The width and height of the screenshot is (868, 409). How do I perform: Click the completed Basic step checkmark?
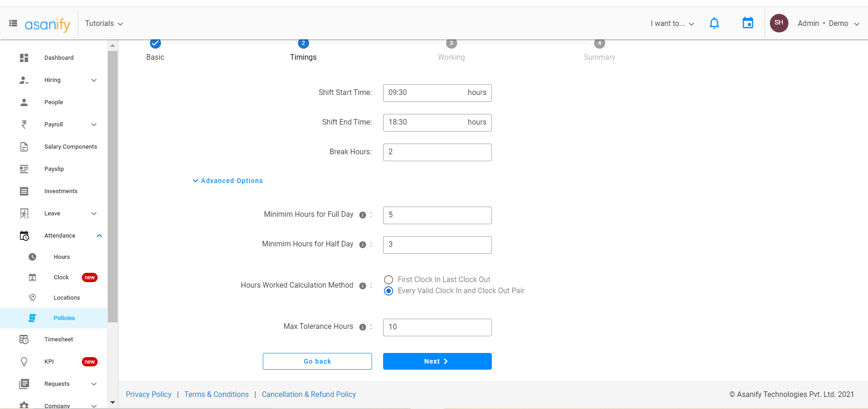point(155,44)
